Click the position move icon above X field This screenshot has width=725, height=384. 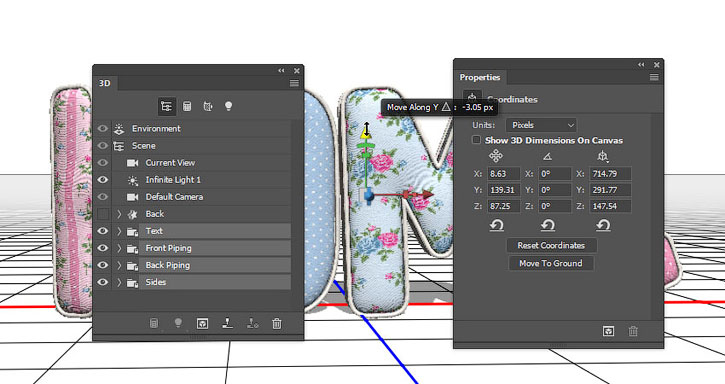click(496, 156)
